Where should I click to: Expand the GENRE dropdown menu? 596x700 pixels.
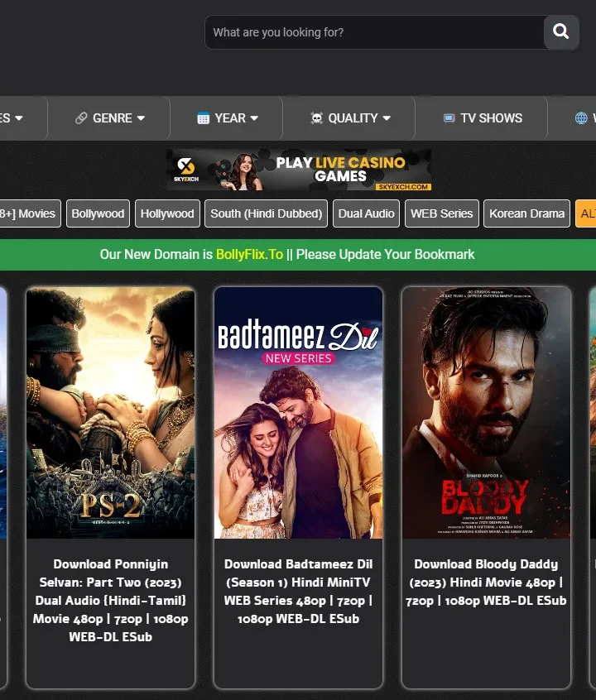tap(108, 118)
